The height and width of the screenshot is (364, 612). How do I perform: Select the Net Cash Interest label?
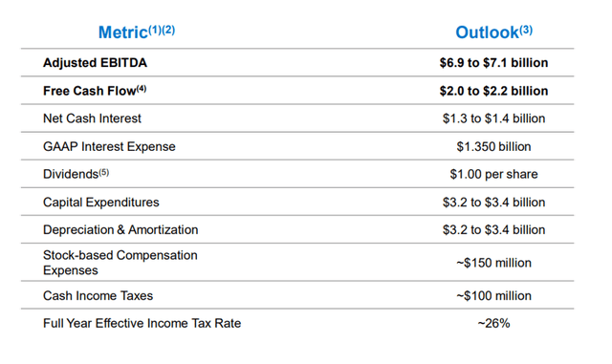(92, 118)
